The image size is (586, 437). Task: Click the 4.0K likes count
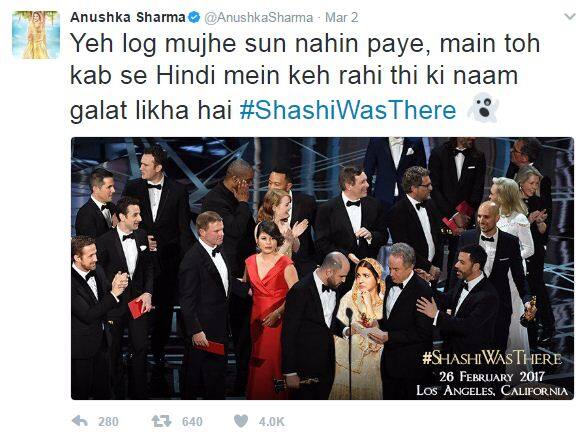pyautogui.click(x=272, y=422)
